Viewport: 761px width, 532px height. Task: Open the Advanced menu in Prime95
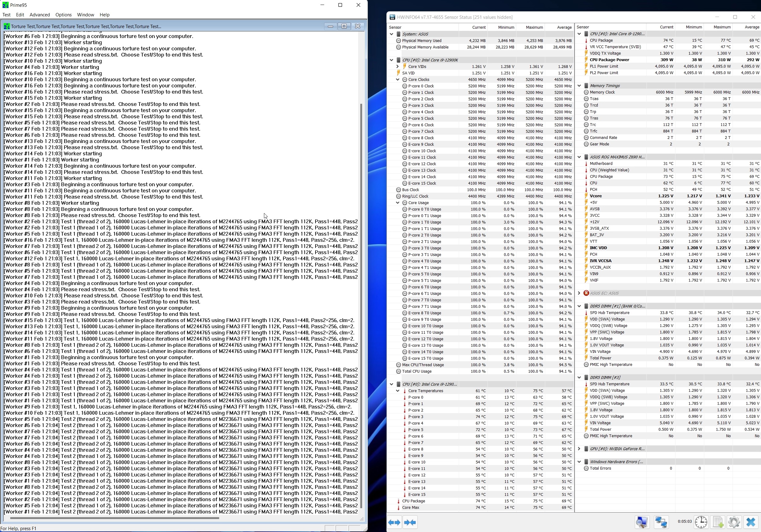(40, 15)
